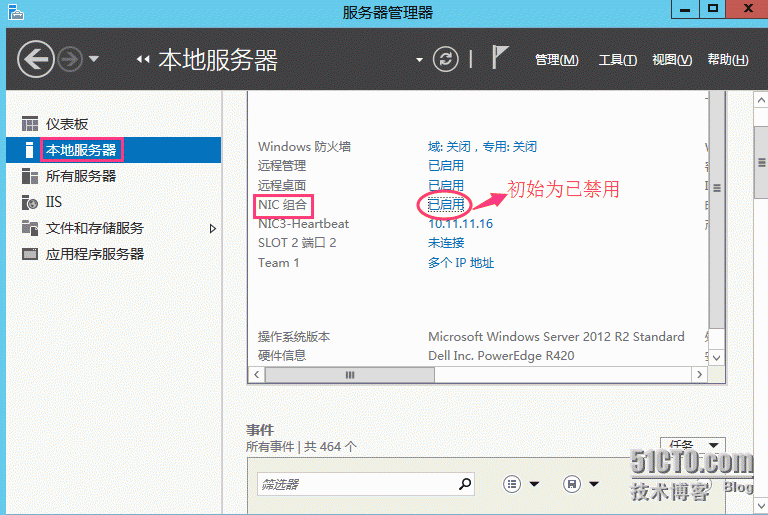This screenshot has width=768, height=515.
Task: Expand 文件和存储服务 submenu arrow
Action: [213, 228]
